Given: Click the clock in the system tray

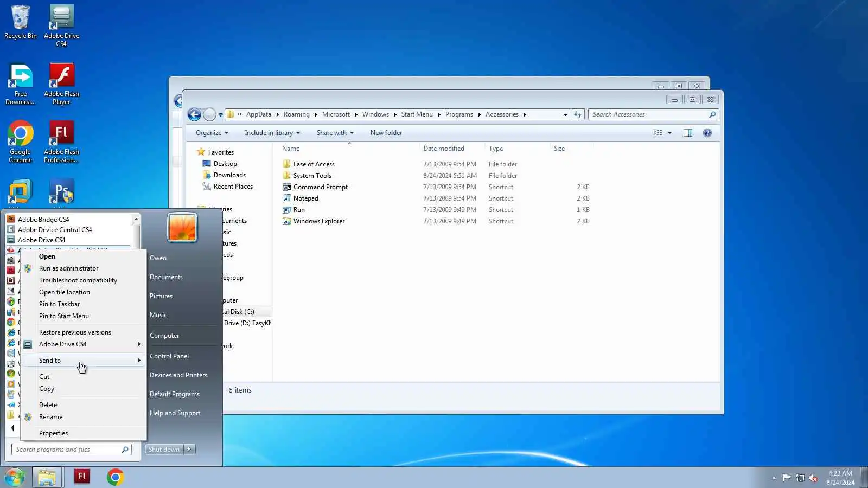Looking at the screenshot, I should (x=840, y=478).
